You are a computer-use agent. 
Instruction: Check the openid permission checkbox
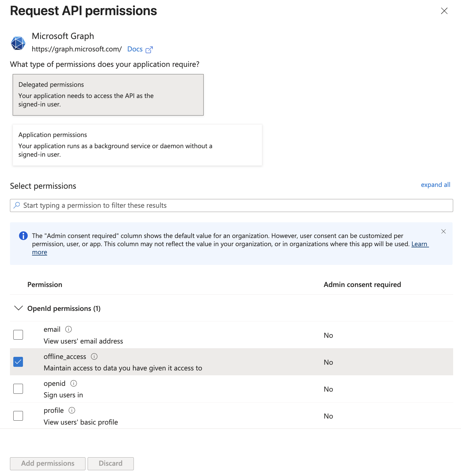pyautogui.click(x=18, y=389)
